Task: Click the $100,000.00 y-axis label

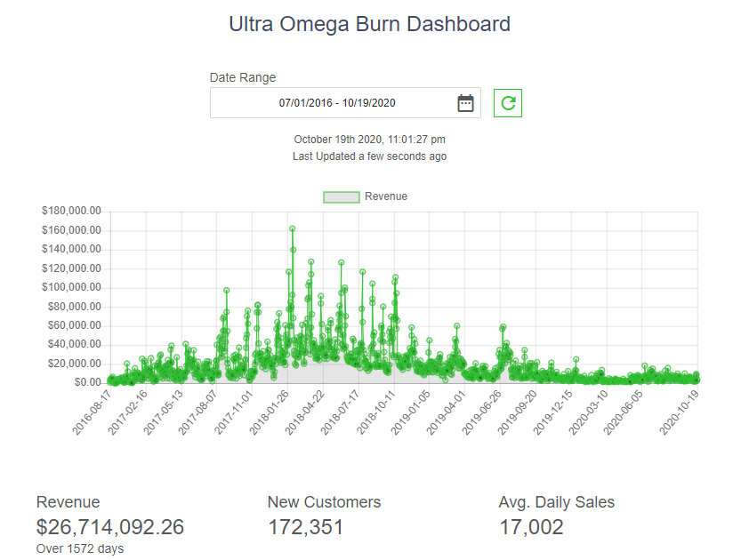Action: [71, 288]
